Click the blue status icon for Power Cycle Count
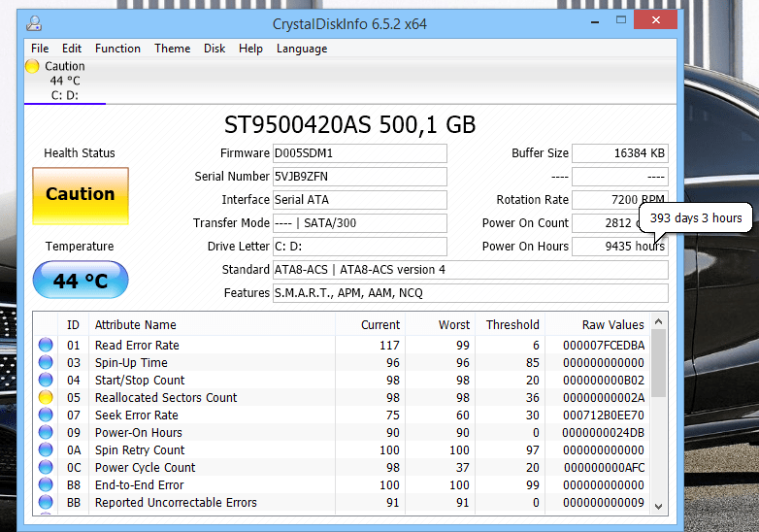 pos(46,467)
